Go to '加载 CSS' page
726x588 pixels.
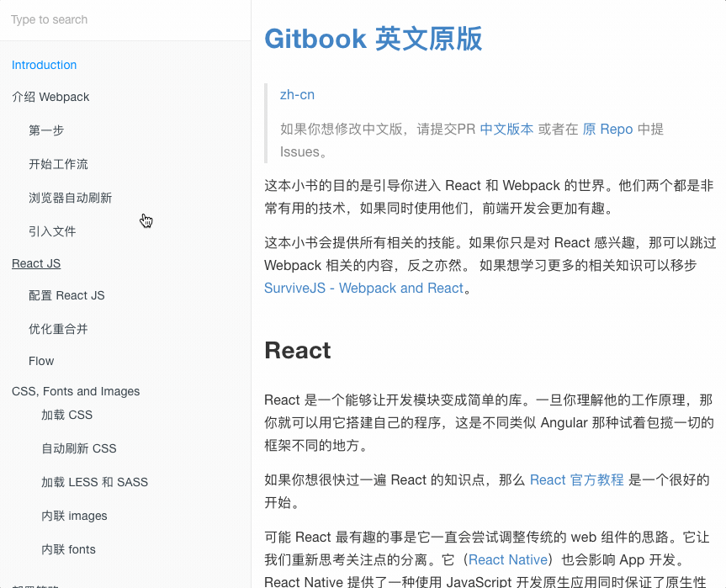[66, 415]
